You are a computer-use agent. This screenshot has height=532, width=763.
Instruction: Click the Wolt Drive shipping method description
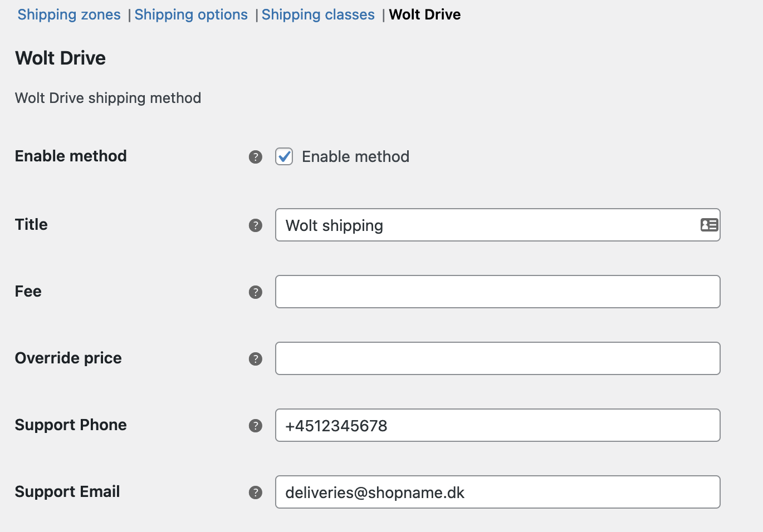(x=108, y=98)
